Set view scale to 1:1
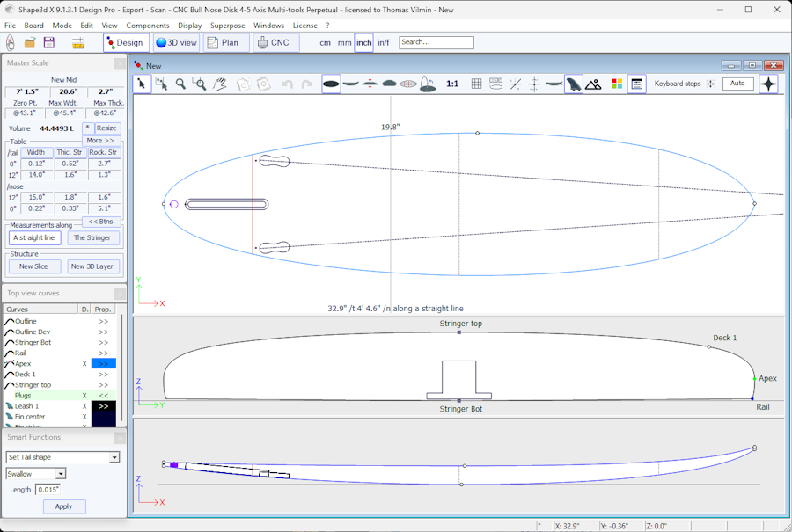The height and width of the screenshot is (532, 792). pos(452,84)
